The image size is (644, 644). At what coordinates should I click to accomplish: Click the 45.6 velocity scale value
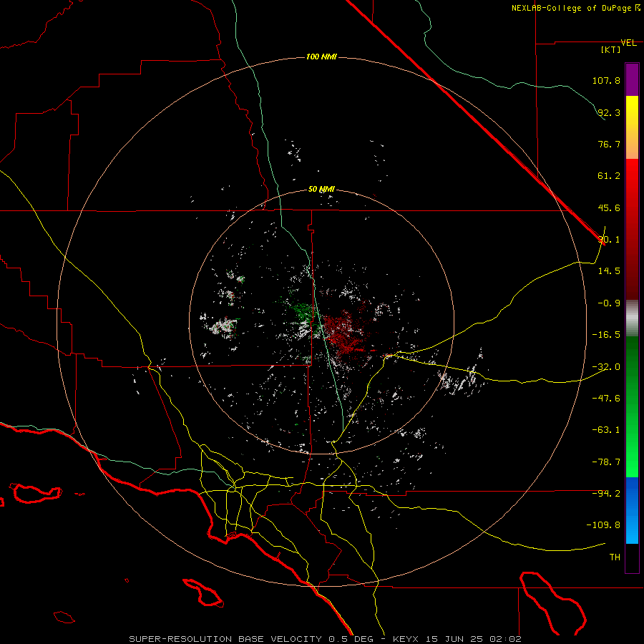[x=609, y=208]
